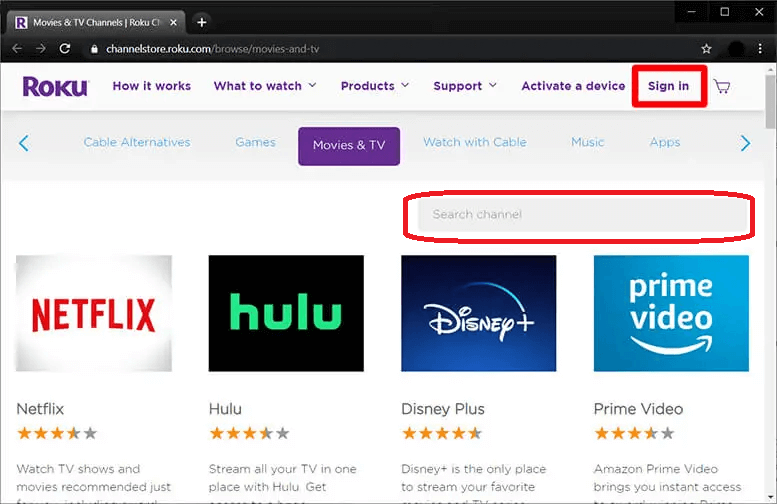Bookmark this page with the star icon
The width and height of the screenshot is (777, 504).
(x=706, y=48)
